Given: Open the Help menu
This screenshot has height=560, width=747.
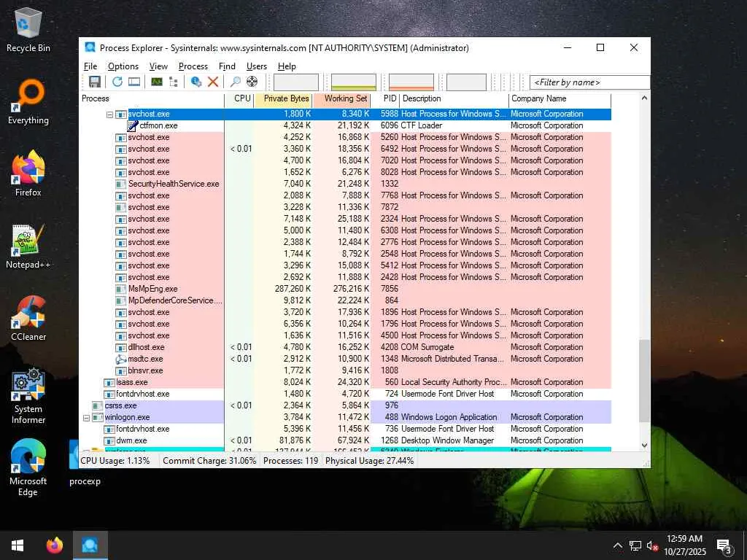Looking at the screenshot, I should pos(287,66).
